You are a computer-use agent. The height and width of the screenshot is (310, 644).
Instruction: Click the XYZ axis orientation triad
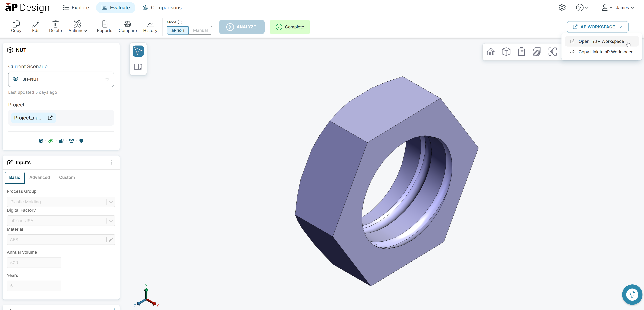click(x=146, y=296)
